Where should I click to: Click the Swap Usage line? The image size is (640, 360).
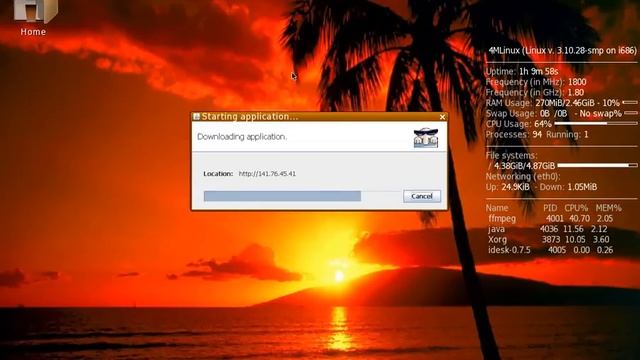coord(561,113)
